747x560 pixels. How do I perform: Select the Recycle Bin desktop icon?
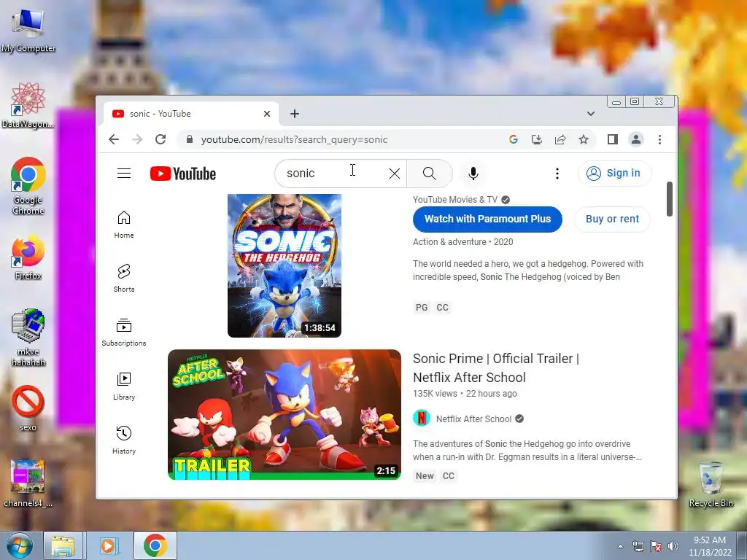[711, 485]
